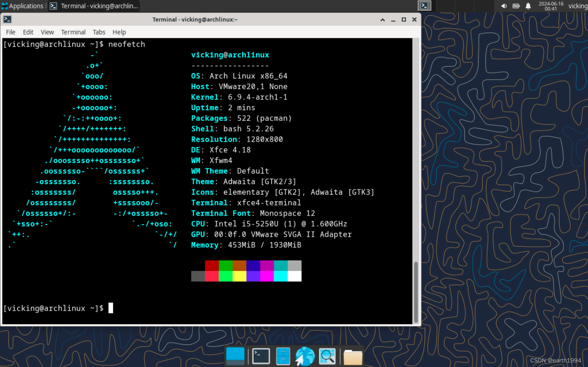The height and width of the screenshot is (367, 588).
Task: Click the 'Packages: 522 (pacman)' line
Action: click(241, 118)
